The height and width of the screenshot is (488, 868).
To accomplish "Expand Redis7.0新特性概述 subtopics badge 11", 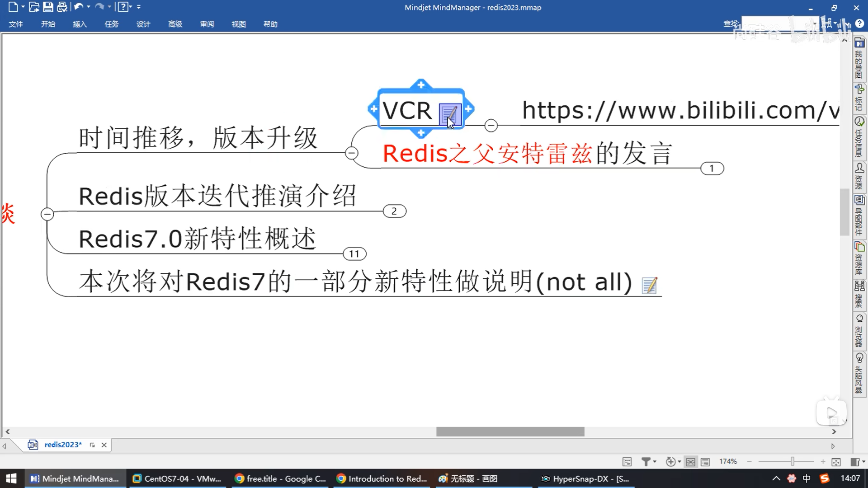I will click(x=354, y=254).
